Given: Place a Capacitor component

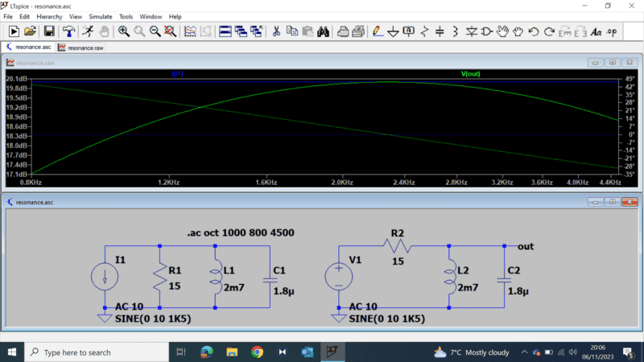Looking at the screenshot, I should (x=440, y=31).
